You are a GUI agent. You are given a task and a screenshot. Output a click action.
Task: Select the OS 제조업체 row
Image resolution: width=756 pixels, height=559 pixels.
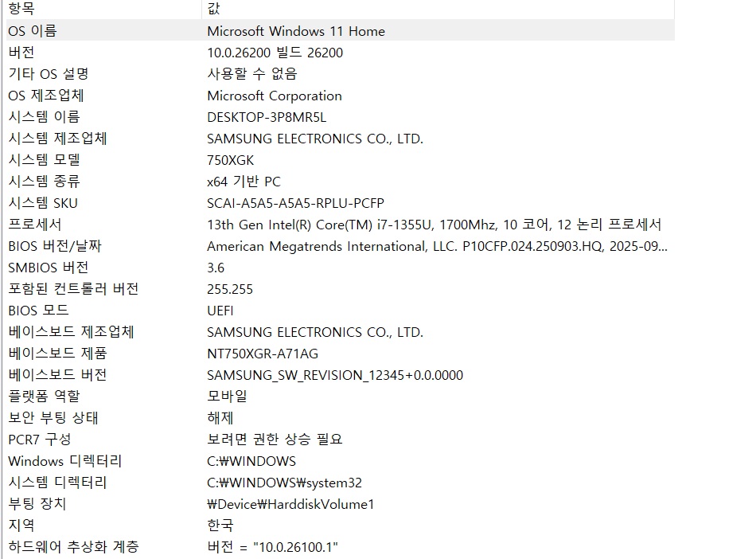[x=45, y=96]
